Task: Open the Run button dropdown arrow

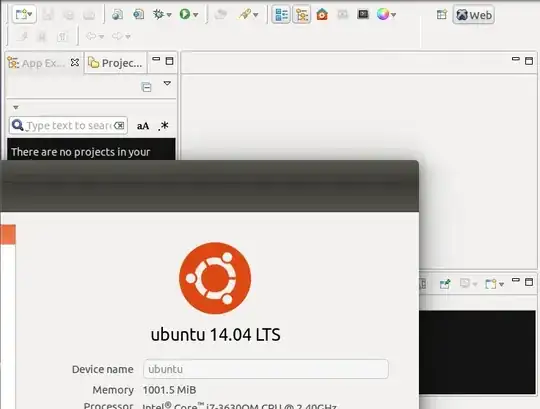Action: (x=196, y=15)
